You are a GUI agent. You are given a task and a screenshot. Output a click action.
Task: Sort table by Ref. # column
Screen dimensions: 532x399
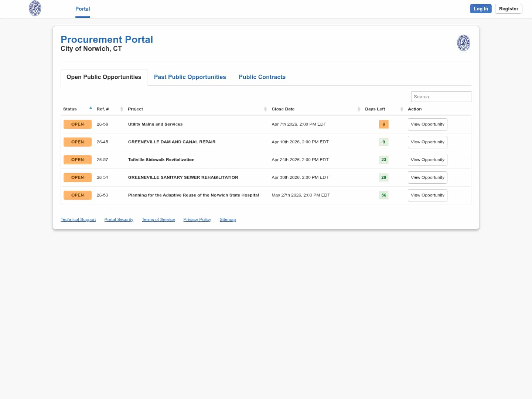pyautogui.click(x=103, y=109)
